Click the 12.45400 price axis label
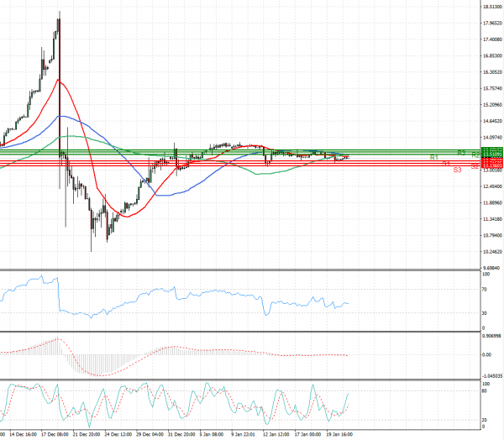Screen dimensions: 504x440 coord(492,186)
